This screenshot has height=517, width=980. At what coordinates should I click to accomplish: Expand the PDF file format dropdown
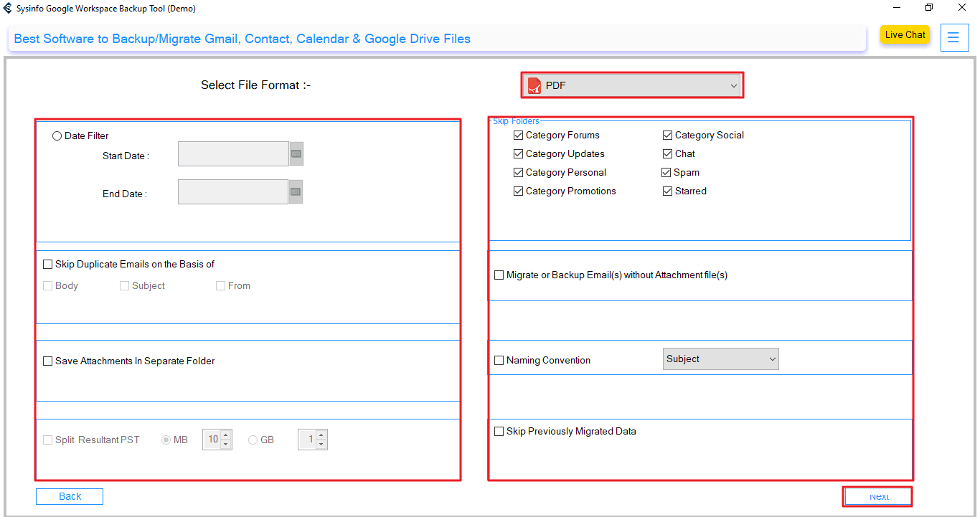[733, 86]
